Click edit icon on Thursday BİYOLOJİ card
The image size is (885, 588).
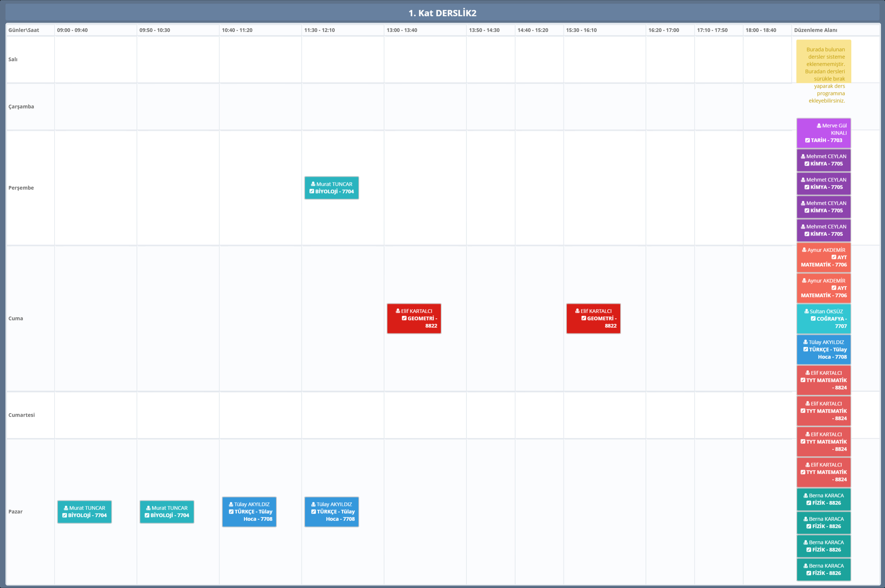(x=311, y=191)
